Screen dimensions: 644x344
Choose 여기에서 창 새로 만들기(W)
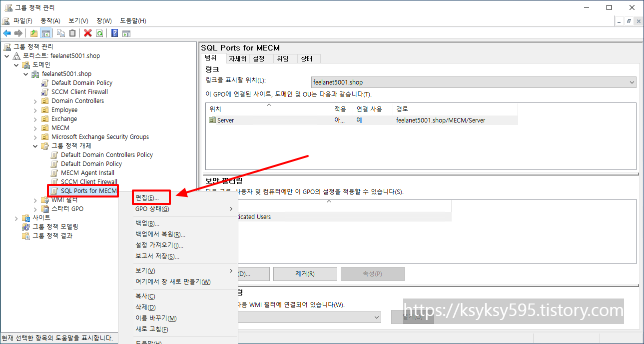coord(178,281)
